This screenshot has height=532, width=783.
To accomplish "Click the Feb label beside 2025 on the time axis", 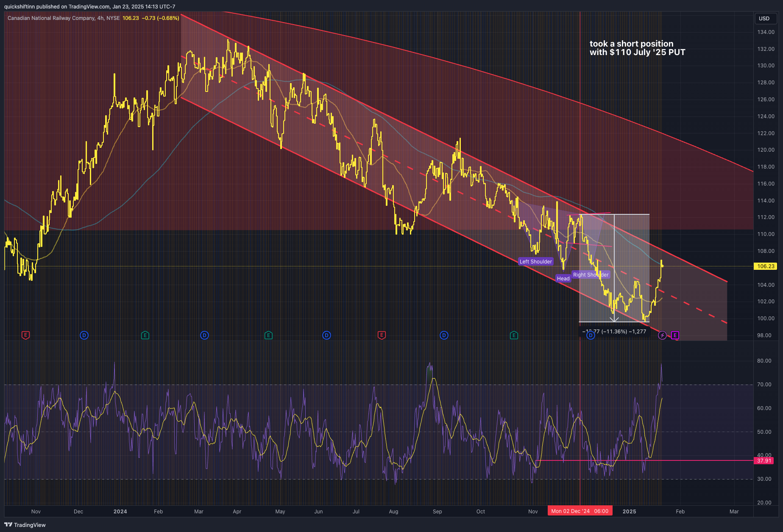I will coord(680,512).
